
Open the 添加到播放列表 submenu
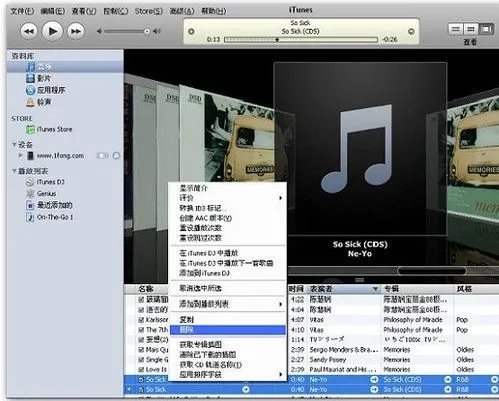click(x=228, y=304)
